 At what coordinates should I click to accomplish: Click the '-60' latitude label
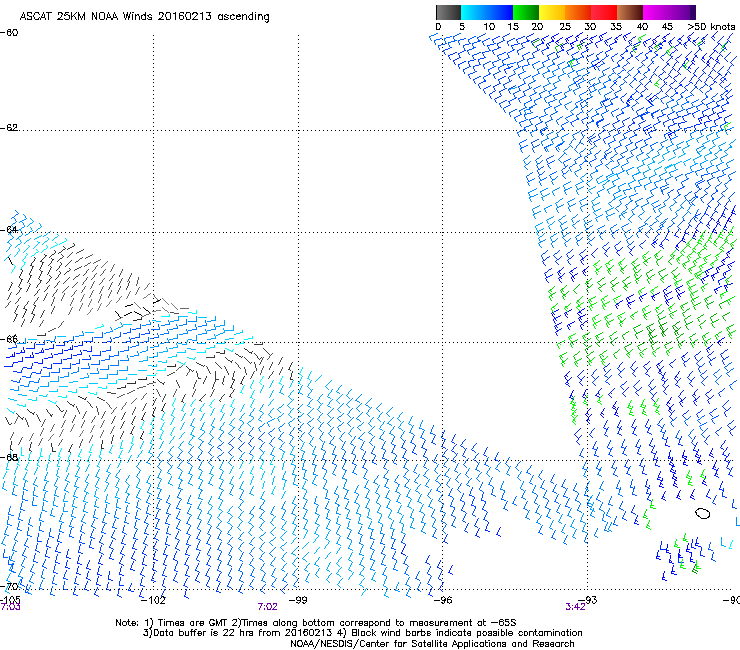pyautogui.click(x=9, y=33)
